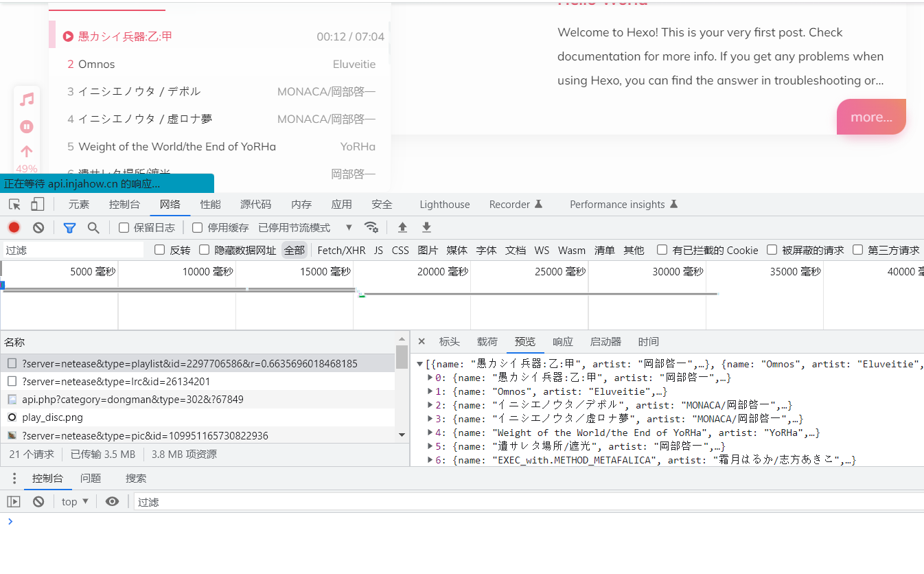Screen dimensions: 924x574
Task: Open the top context dropdown in console
Action: [x=75, y=502]
